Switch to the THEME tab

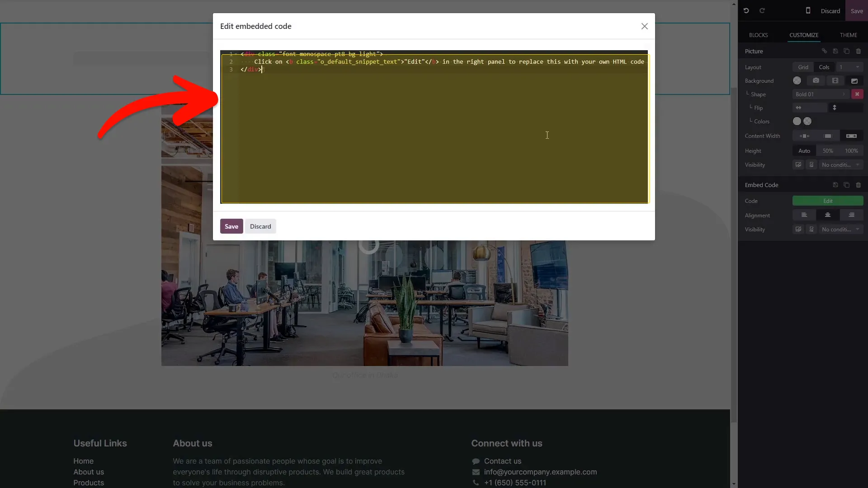(848, 35)
